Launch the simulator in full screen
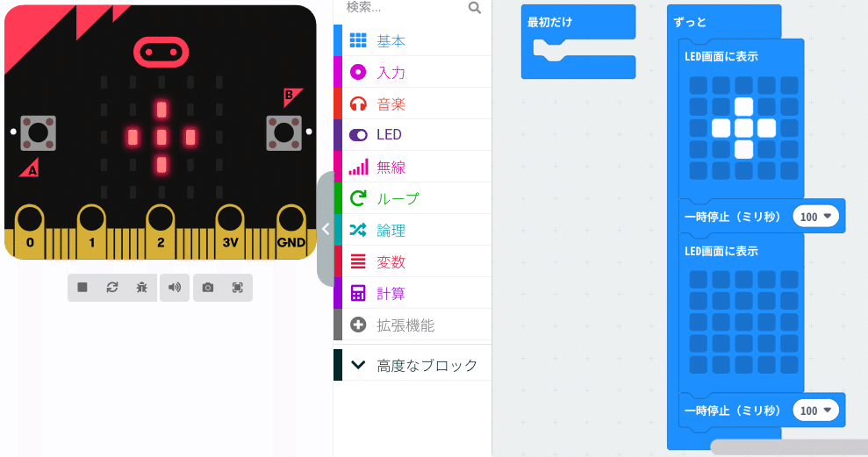 point(238,287)
